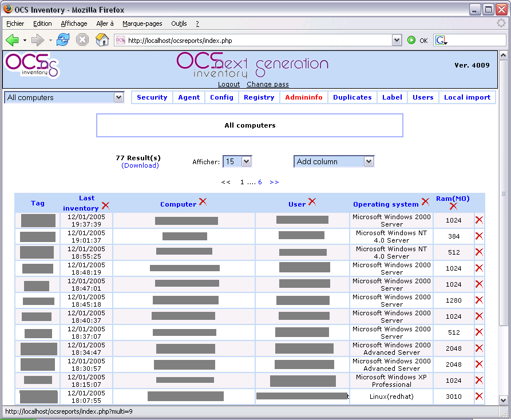Image resolution: width=511 pixels, height=420 pixels.
Task: Click the Firefox Back arrow button
Action: click(12, 40)
